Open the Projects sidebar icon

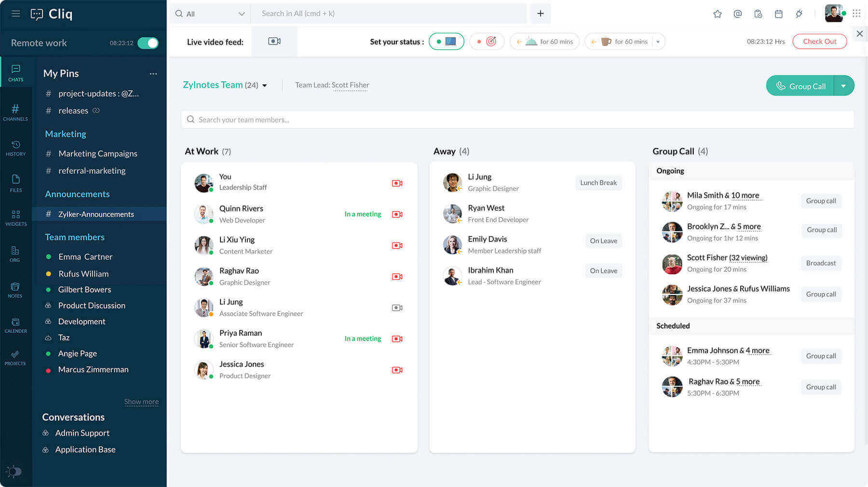tap(15, 358)
